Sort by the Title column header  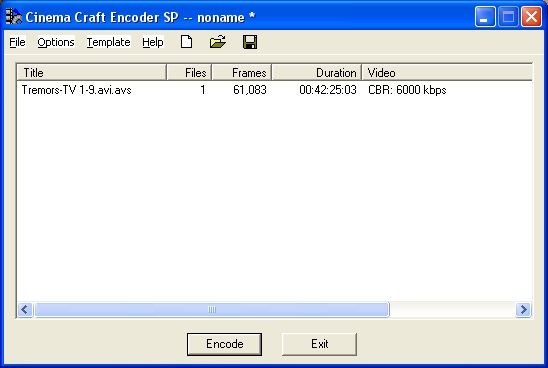pyautogui.click(x=92, y=73)
